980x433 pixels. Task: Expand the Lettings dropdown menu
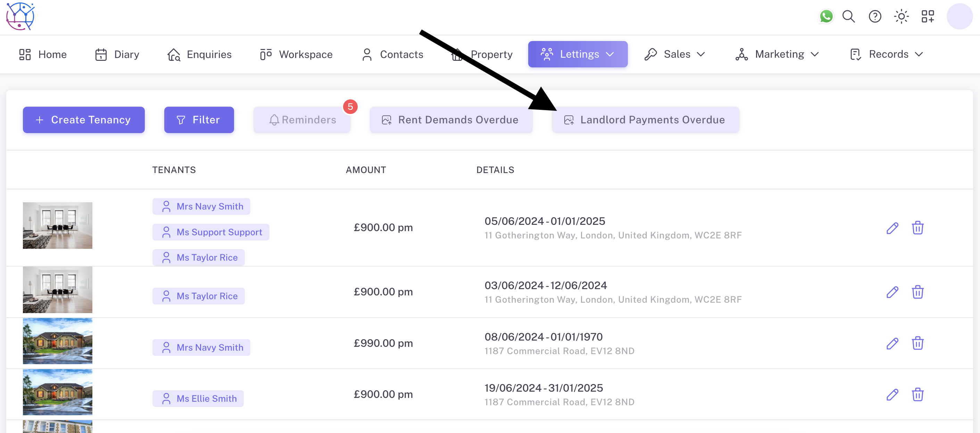578,54
